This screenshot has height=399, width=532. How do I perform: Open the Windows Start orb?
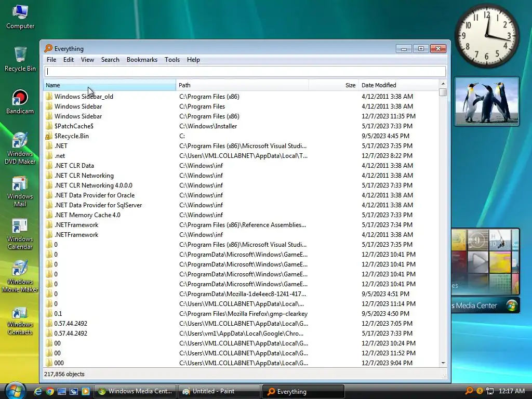point(15,391)
